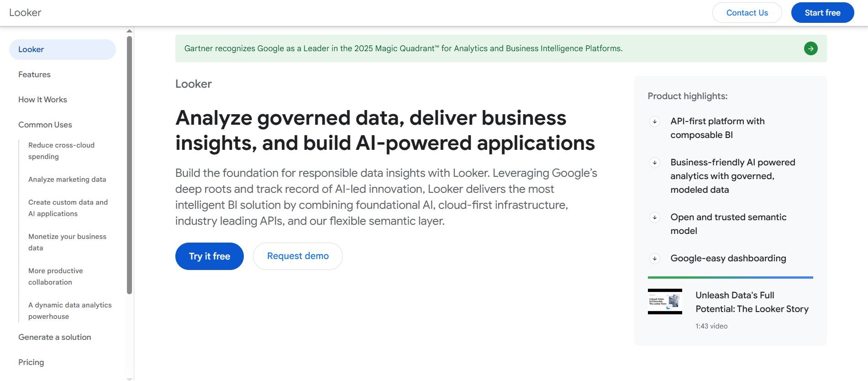Click the Contact Us button
The height and width of the screenshot is (381, 868).
click(x=747, y=13)
